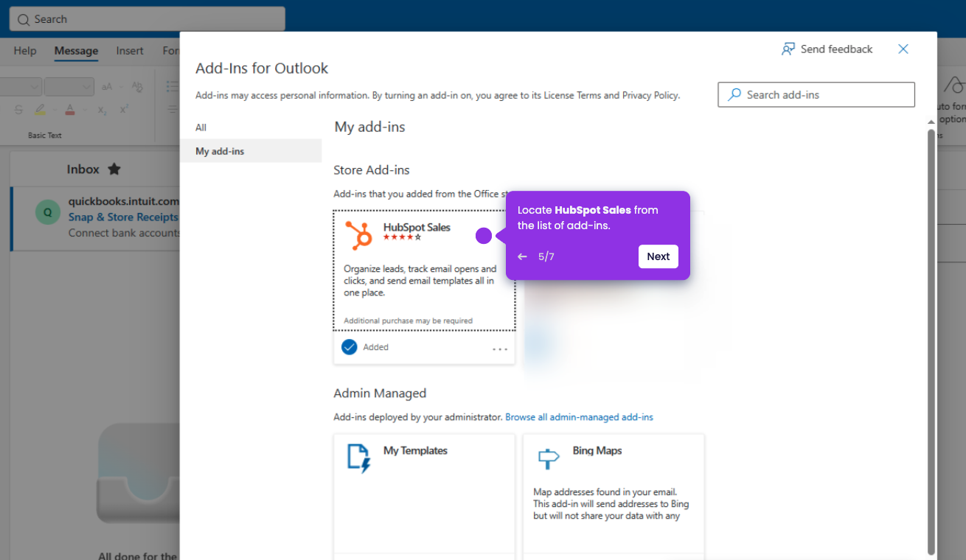
Task: Click the Outlook Search box at top
Action: (147, 19)
